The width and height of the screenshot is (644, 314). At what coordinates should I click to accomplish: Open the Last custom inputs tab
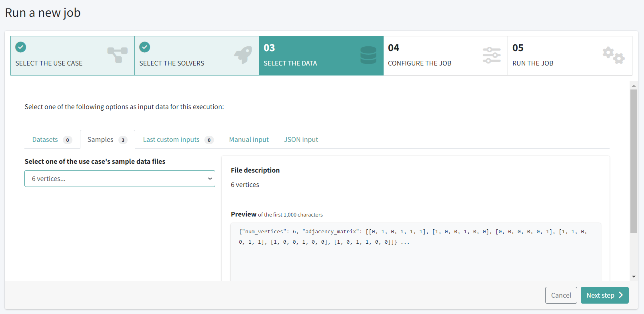pos(178,139)
